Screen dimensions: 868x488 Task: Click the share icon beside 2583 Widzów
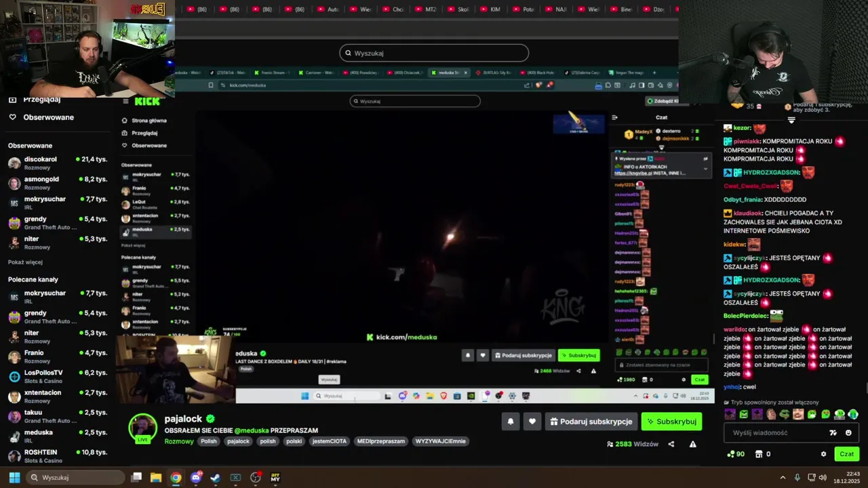671,444
